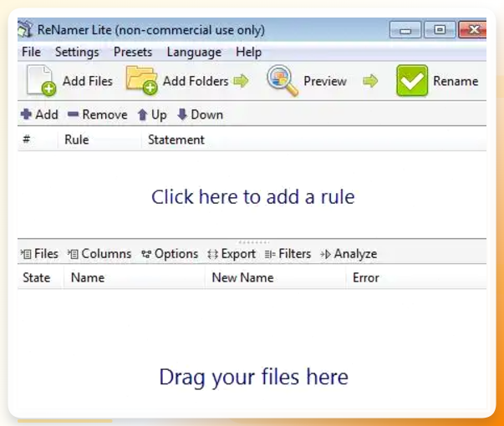Click the ReNamer app icon in title bar

[x=25, y=29]
